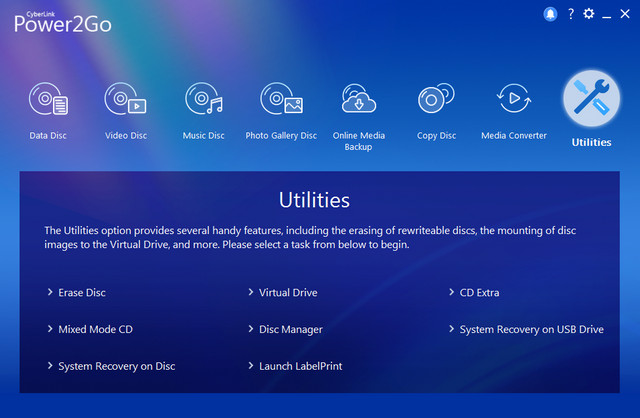
Task: Minimize the Power2Go window
Action: [x=607, y=15]
